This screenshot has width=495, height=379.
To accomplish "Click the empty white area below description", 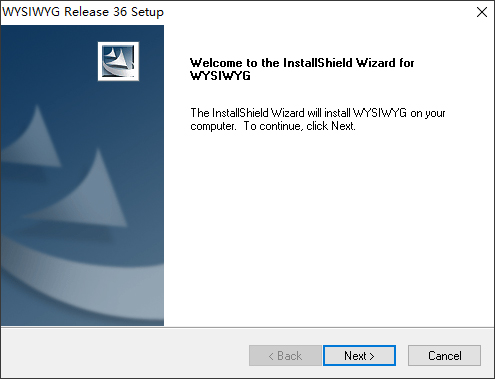I will click(328, 227).
